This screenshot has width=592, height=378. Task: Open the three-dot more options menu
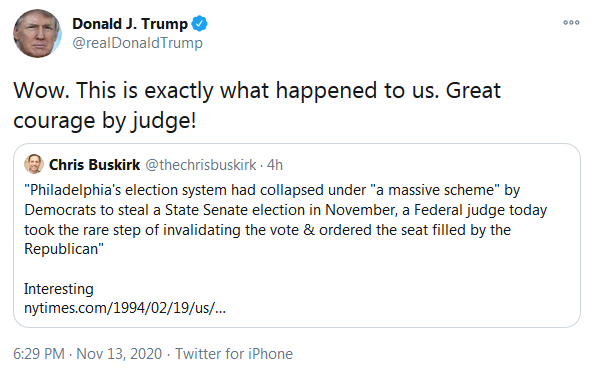coord(571,23)
